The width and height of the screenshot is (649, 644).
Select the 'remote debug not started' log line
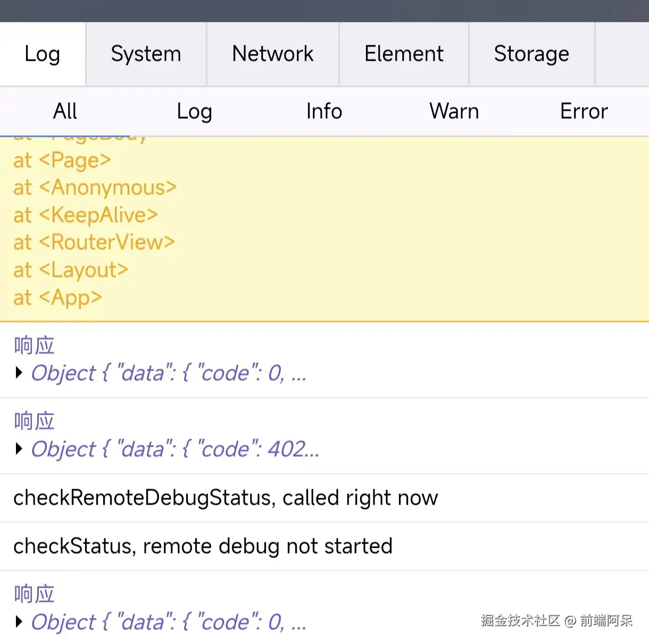tap(203, 546)
